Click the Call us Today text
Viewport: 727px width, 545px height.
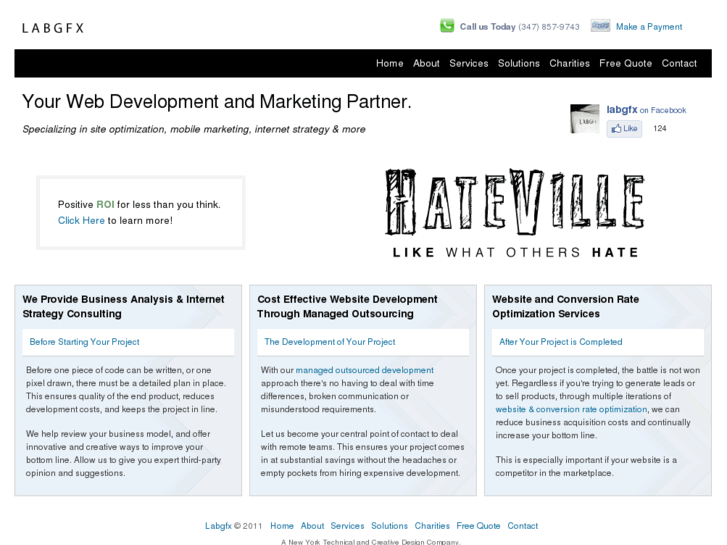click(x=487, y=27)
